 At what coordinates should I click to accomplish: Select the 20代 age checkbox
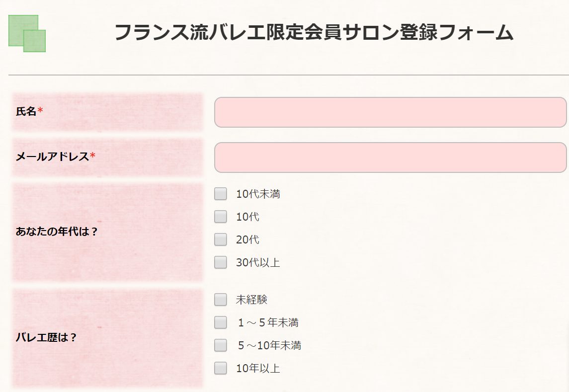(x=220, y=239)
